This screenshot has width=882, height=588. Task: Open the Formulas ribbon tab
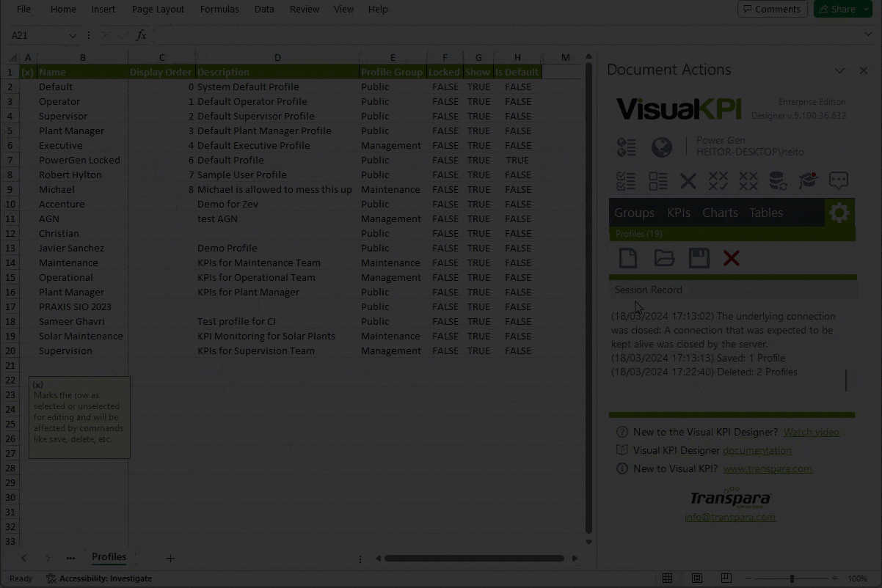click(219, 10)
